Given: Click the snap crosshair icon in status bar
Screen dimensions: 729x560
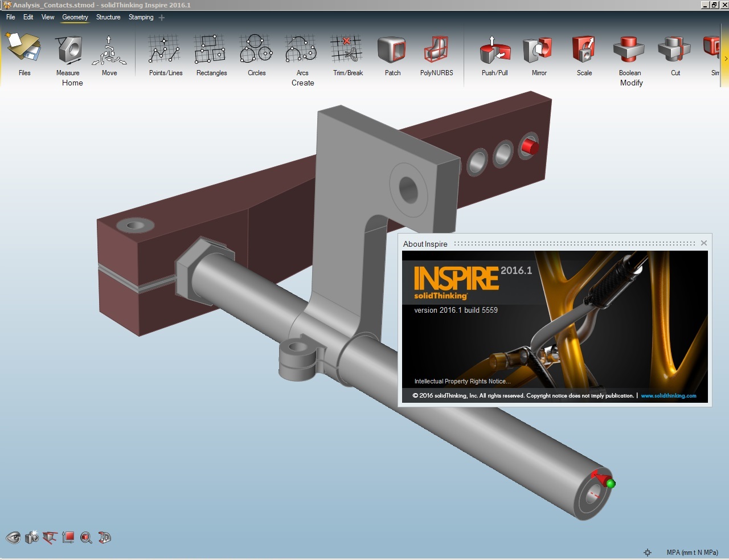Looking at the screenshot, I should click(648, 553).
